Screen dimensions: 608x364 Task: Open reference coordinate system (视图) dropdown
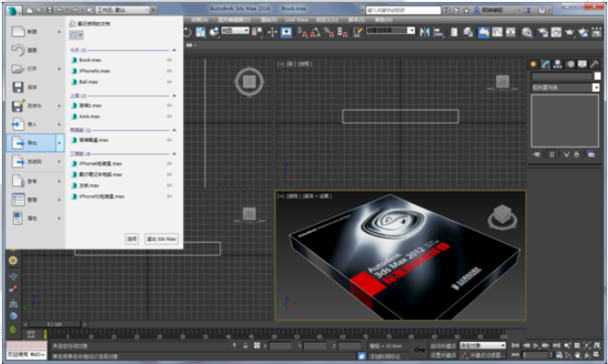coord(236,30)
